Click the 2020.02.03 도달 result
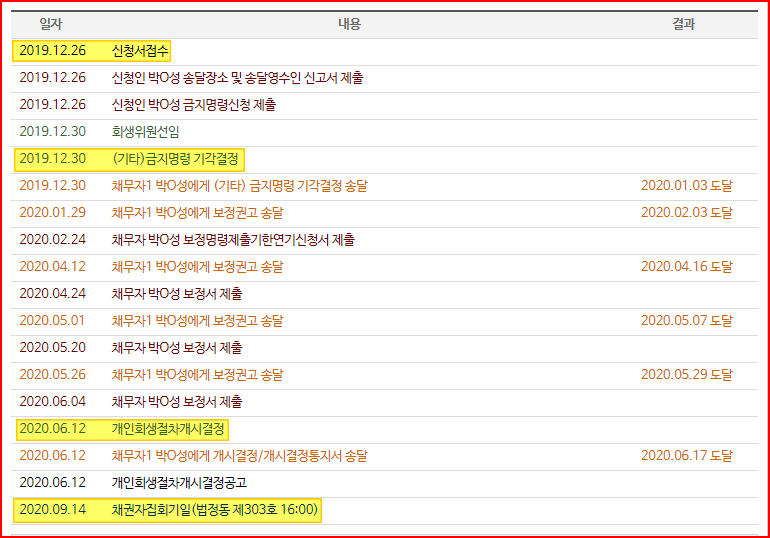The height and width of the screenshot is (538, 770). tap(687, 213)
